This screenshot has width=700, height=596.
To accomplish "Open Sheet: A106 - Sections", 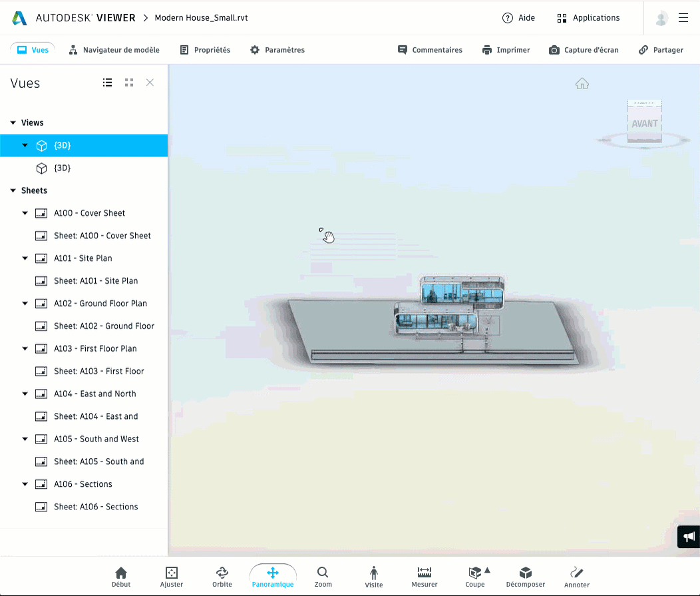I will [84, 507].
